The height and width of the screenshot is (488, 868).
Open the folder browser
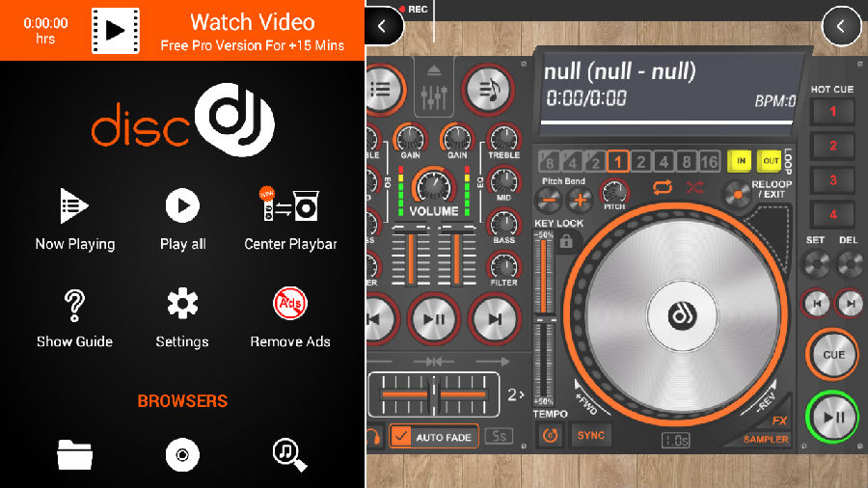point(74,455)
